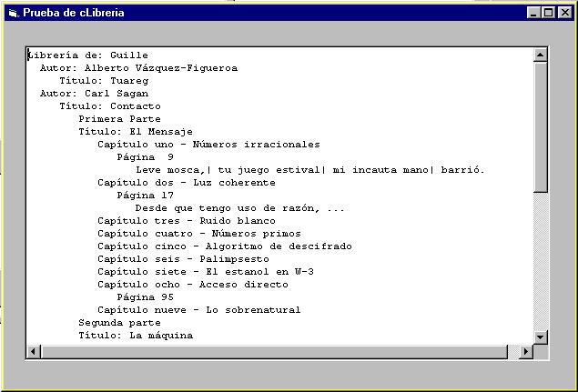Click the line 'Título: Tuareg'
The width and height of the screenshot is (578, 392).
[104, 81]
